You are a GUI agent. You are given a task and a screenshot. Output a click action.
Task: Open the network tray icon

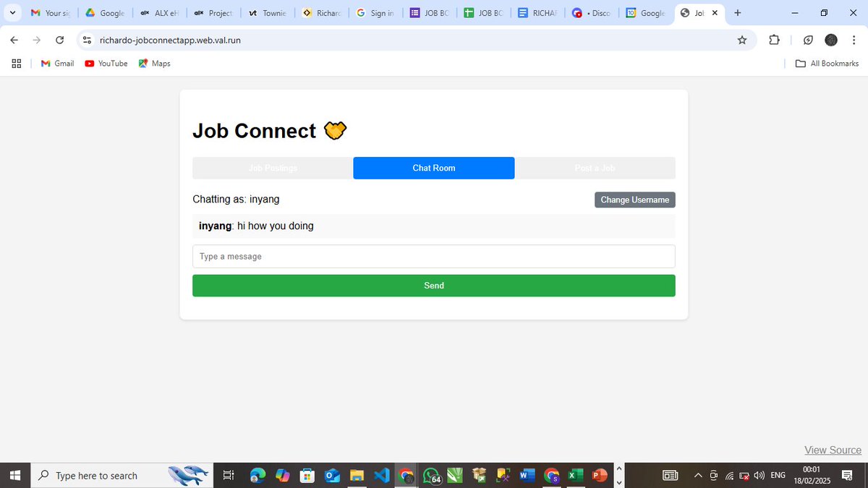pyautogui.click(x=729, y=475)
